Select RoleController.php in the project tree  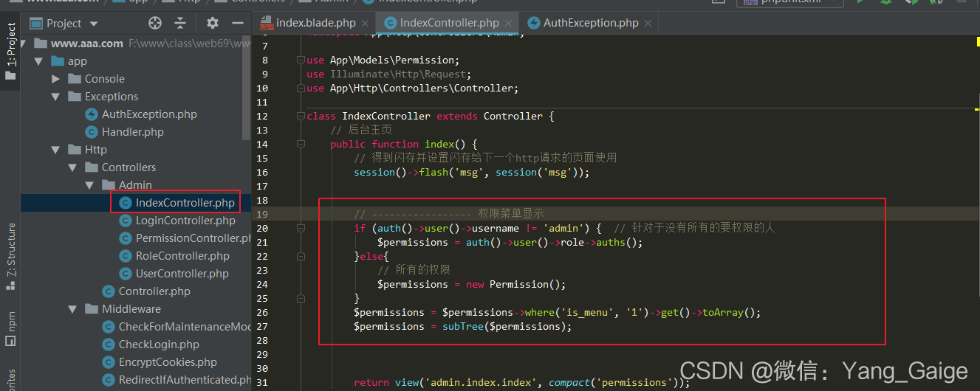pos(182,256)
